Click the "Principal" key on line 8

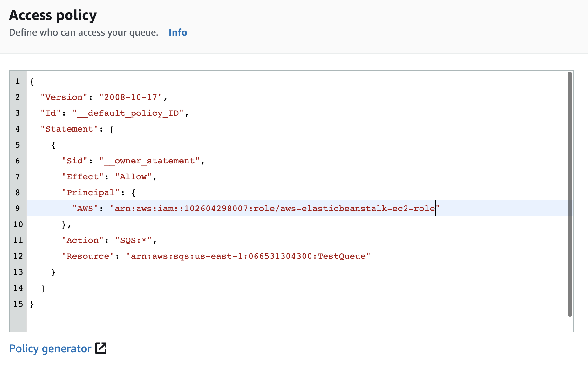point(91,193)
